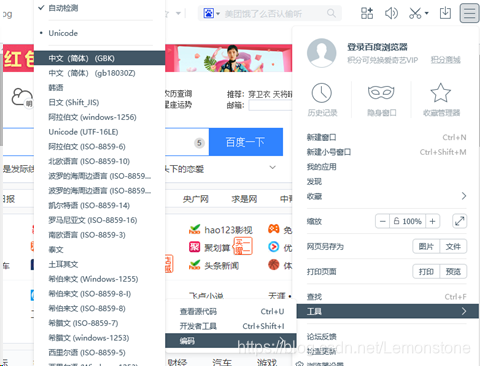Screen dimensions: 480x366
Task: Select 新建窗口 menu item
Action: point(387,137)
